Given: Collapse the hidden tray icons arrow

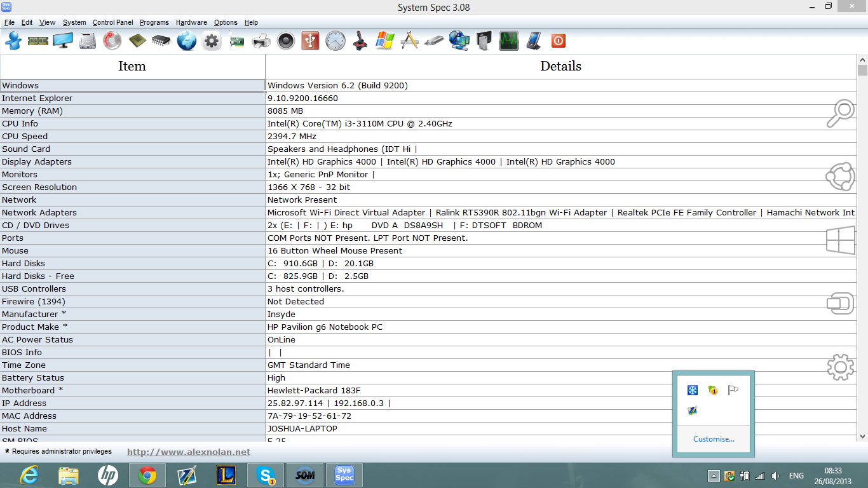Looking at the screenshot, I should click(x=714, y=476).
